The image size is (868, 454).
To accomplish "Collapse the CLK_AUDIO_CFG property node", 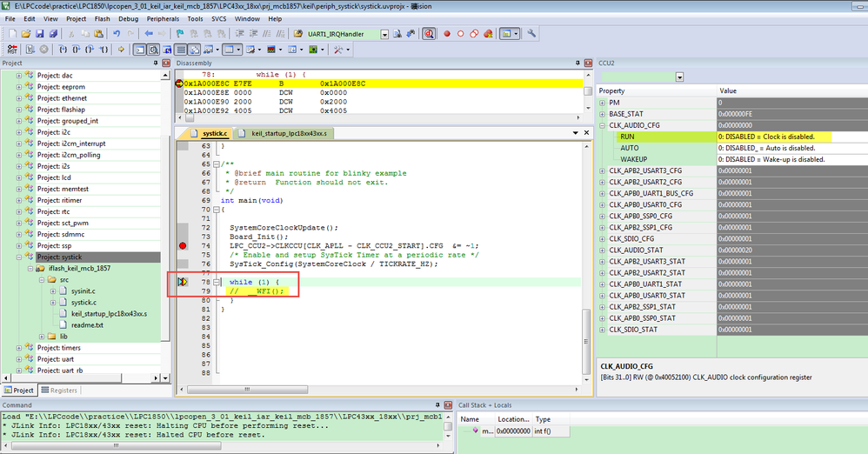I will pyautogui.click(x=602, y=125).
